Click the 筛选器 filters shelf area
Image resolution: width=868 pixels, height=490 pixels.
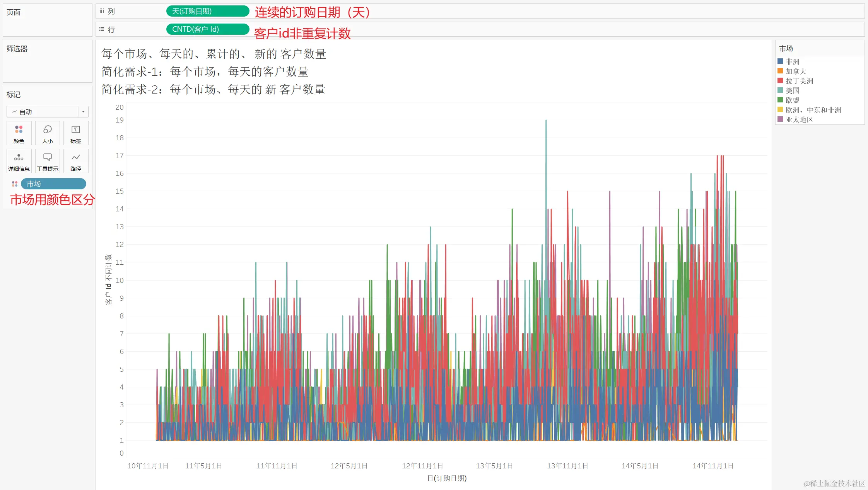(47, 62)
